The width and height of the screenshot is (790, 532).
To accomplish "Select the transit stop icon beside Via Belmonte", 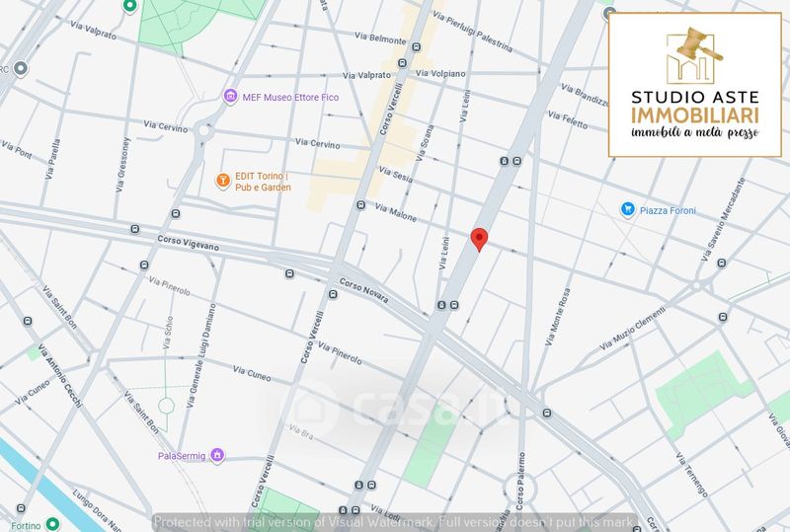I will pos(401,60).
